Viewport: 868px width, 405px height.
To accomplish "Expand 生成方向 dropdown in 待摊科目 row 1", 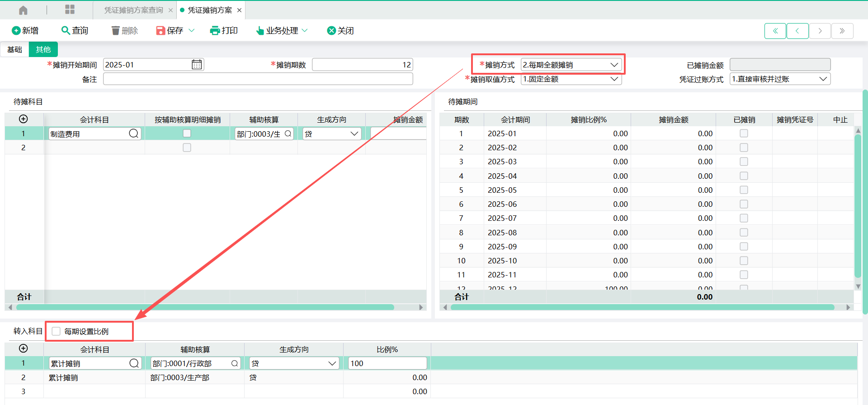I will tap(354, 133).
